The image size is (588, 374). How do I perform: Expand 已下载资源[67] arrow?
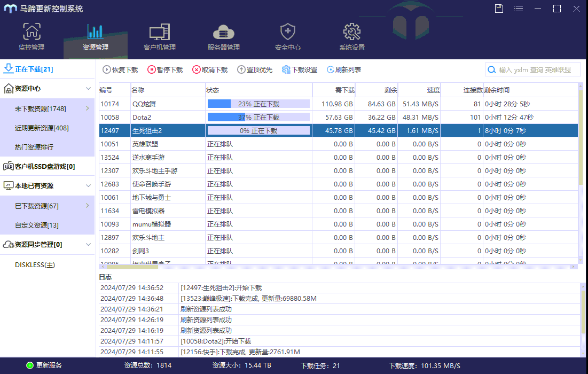click(88, 206)
